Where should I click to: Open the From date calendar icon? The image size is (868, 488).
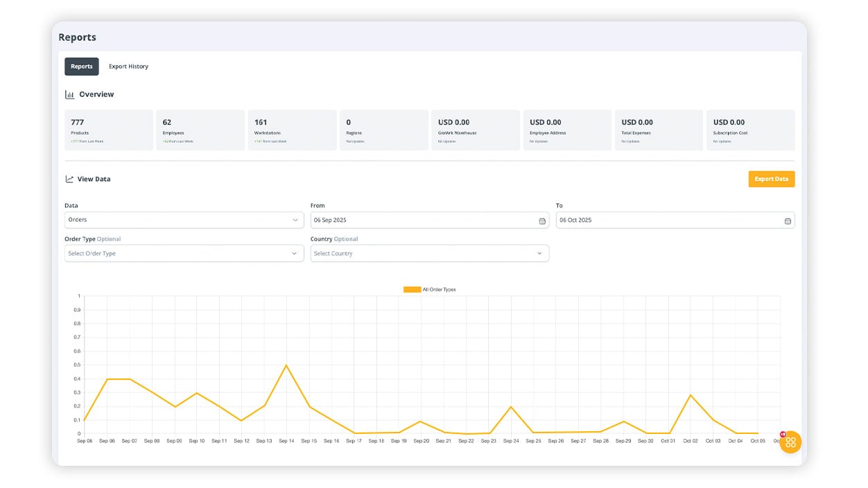click(x=542, y=220)
